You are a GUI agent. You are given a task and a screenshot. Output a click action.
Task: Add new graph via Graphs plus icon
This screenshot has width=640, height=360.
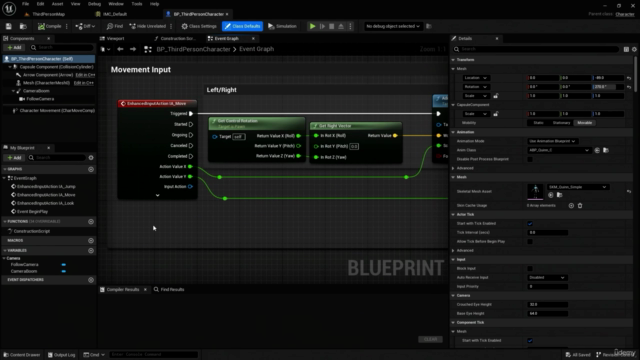[x=91, y=169]
